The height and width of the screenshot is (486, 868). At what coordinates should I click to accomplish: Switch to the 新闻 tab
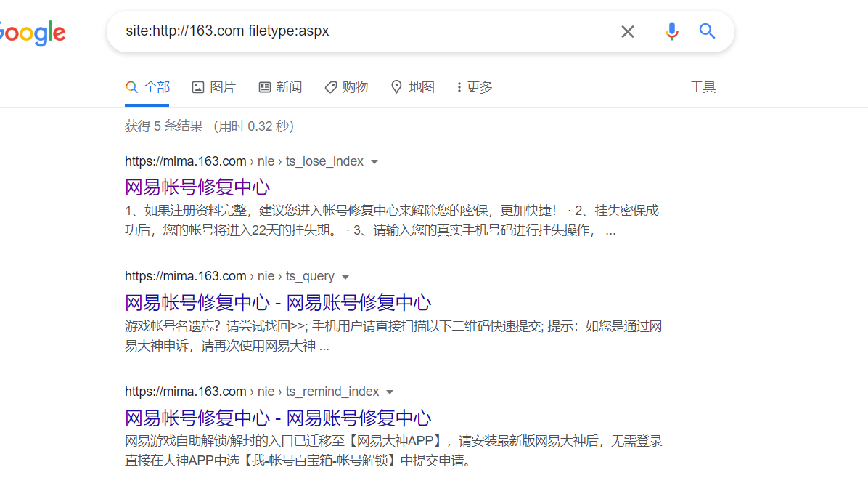coord(280,87)
